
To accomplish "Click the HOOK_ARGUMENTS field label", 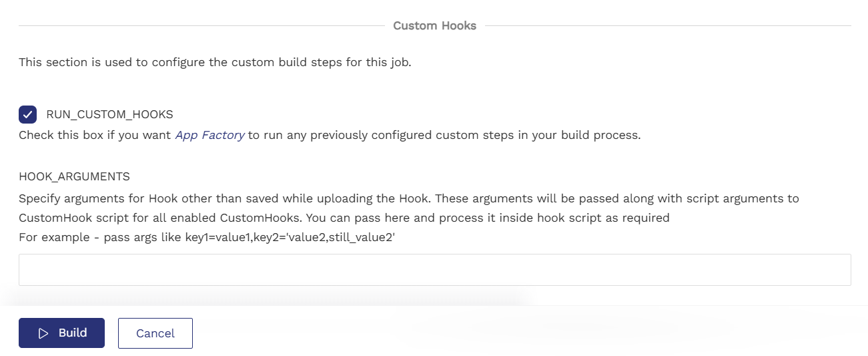I will point(74,176).
